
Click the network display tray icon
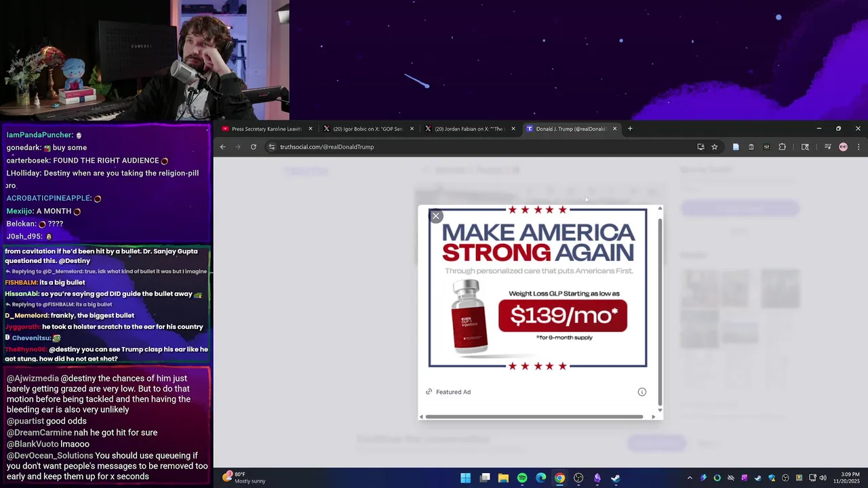(812, 478)
